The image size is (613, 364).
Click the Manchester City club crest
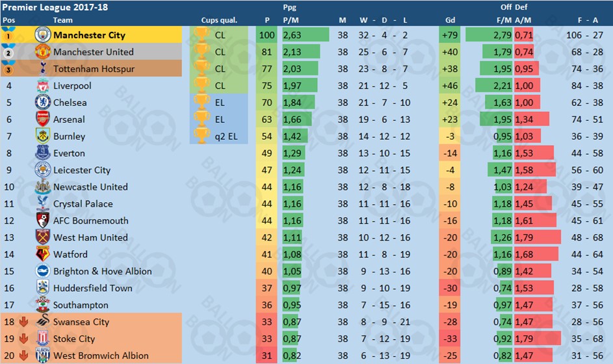click(x=43, y=35)
